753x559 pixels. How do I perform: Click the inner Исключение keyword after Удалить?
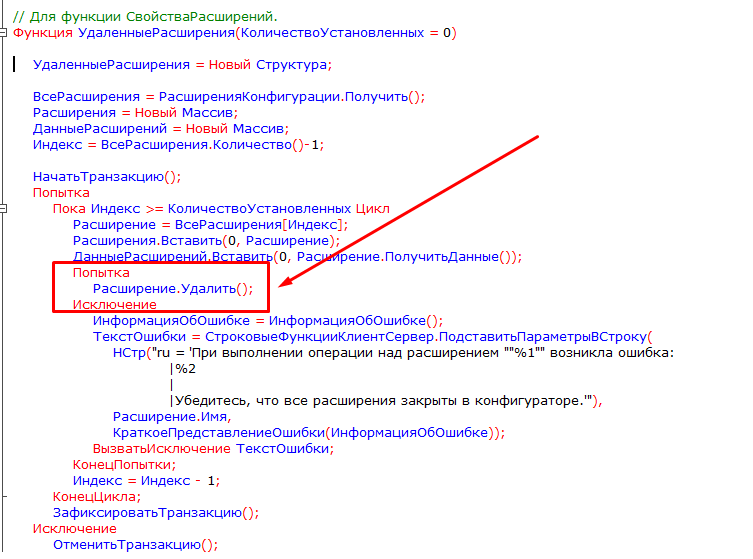tap(114, 305)
